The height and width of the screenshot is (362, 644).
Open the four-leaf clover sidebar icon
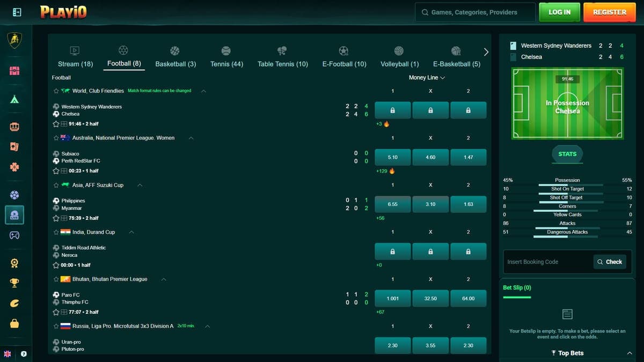tap(14, 167)
